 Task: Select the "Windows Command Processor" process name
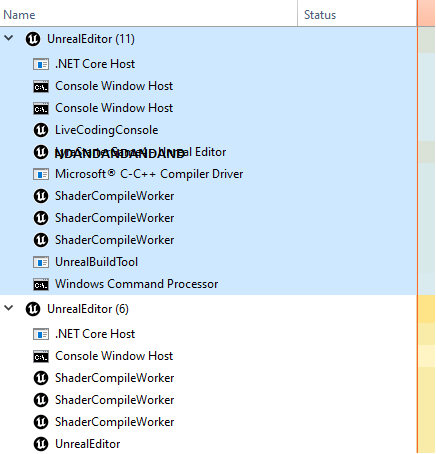tap(137, 284)
